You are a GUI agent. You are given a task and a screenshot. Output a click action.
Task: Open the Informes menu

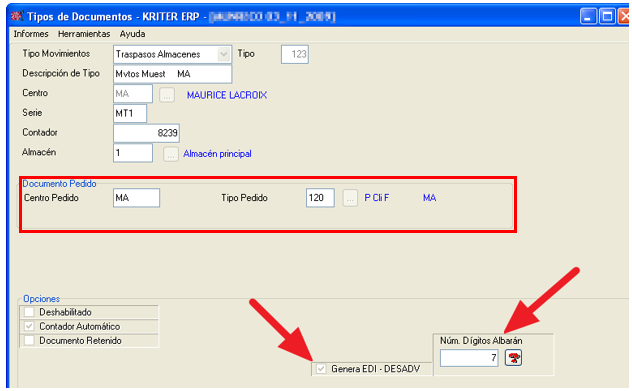(x=31, y=34)
